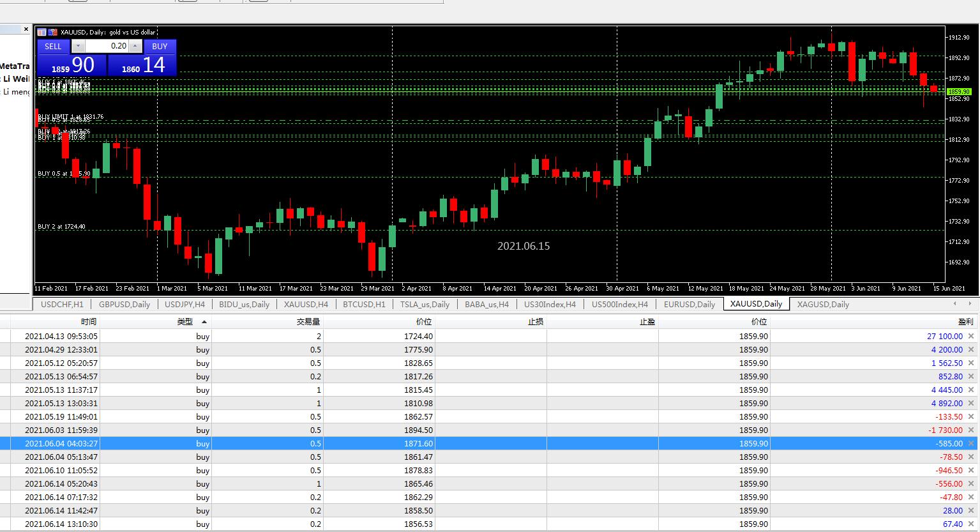Close the side panel left of the chart
The width and height of the screenshot is (980, 532).
26,29
